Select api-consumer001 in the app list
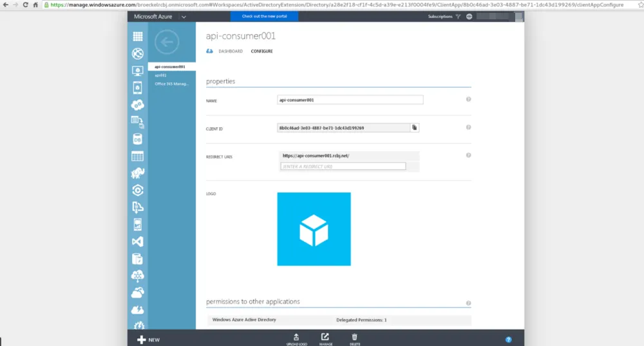Viewport: 644px width, 346px height. point(172,66)
